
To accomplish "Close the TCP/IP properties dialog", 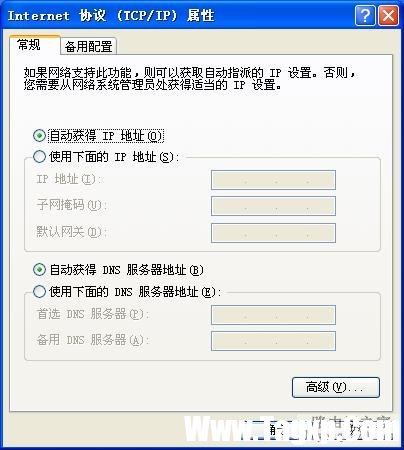I will pos(388,15).
